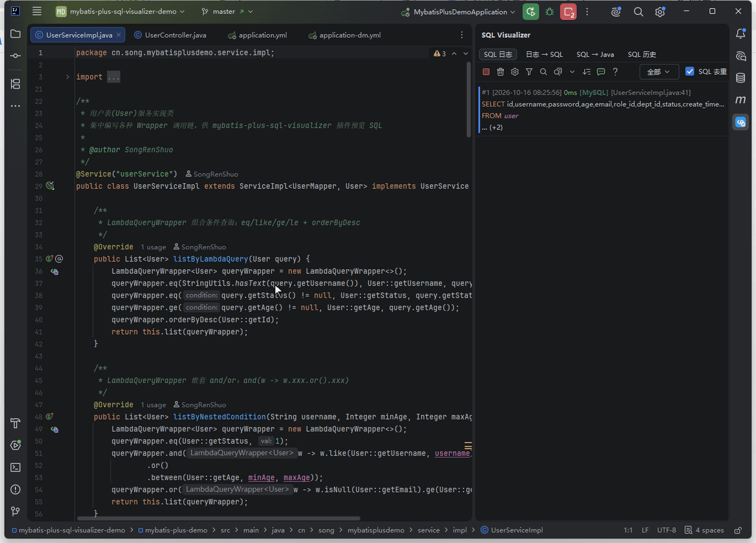Open Search Everywhere in the title bar
Screen dimensions: 756x543
[638, 12]
